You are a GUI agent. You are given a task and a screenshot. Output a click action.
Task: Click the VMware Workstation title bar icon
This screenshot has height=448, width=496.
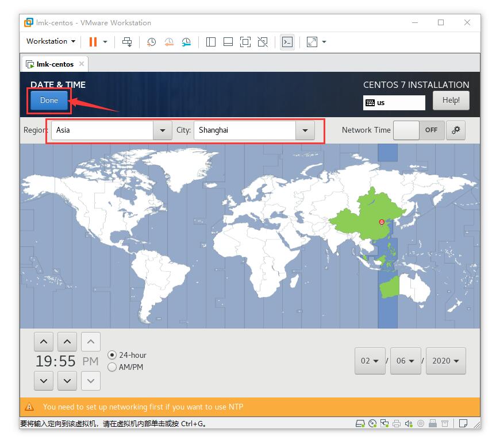click(29, 22)
